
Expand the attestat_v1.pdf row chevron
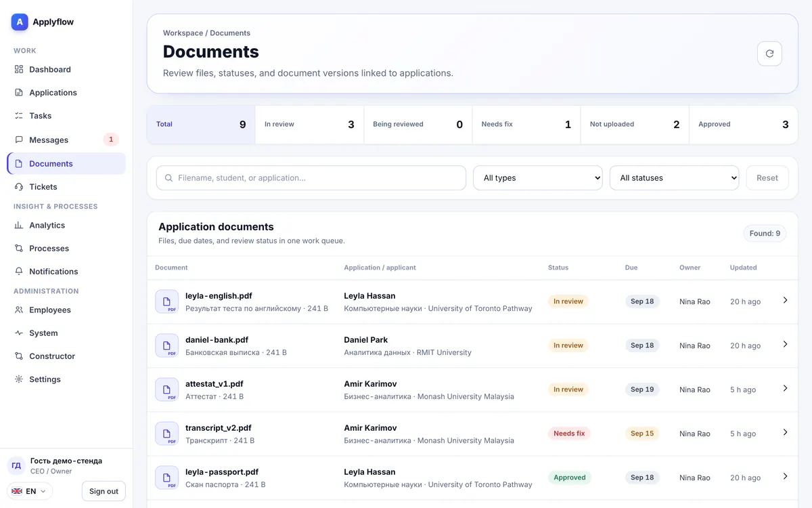(x=785, y=388)
